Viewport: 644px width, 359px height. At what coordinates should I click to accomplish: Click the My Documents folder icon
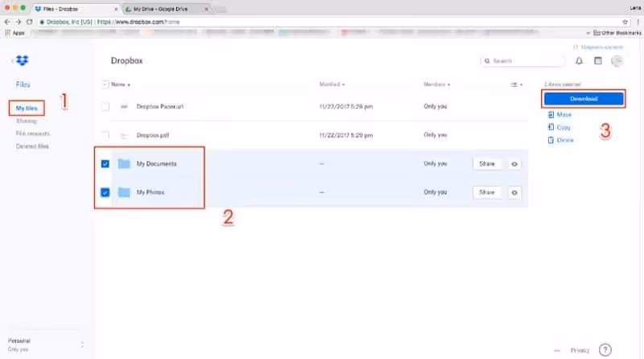(x=124, y=163)
